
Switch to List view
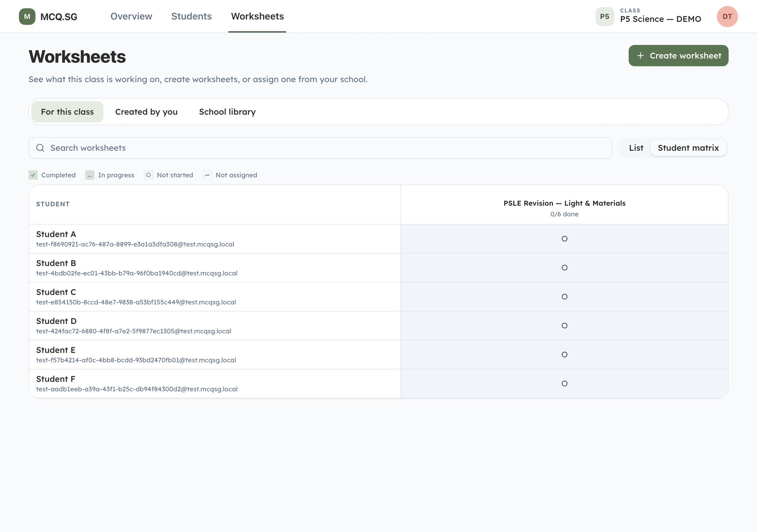(636, 148)
